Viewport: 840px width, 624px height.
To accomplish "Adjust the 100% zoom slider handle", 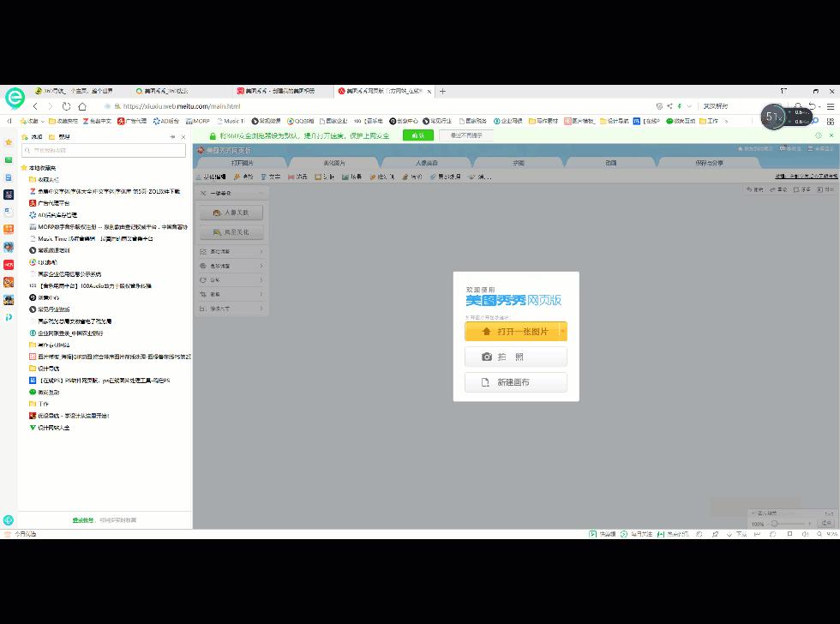I will point(775,523).
